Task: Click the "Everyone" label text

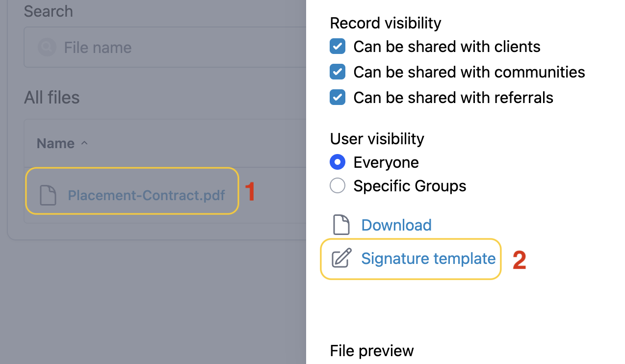Action: click(x=386, y=162)
